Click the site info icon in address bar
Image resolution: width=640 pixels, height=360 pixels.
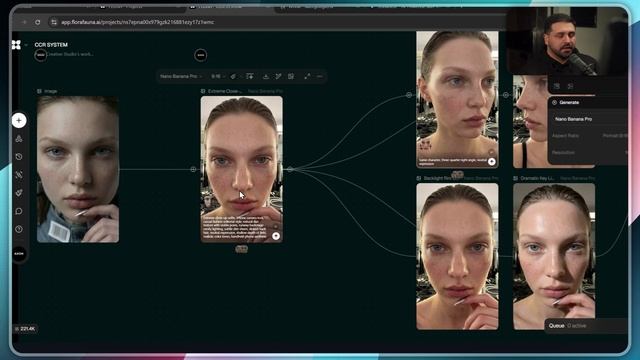53,22
